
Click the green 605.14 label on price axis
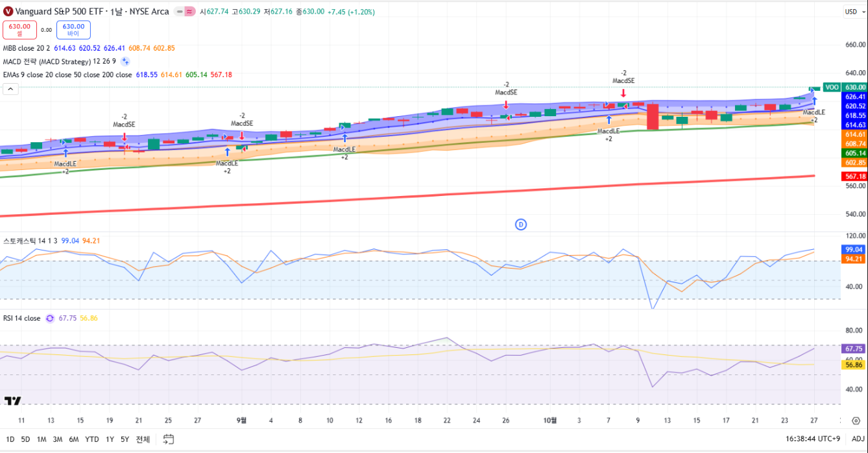(854, 153)
